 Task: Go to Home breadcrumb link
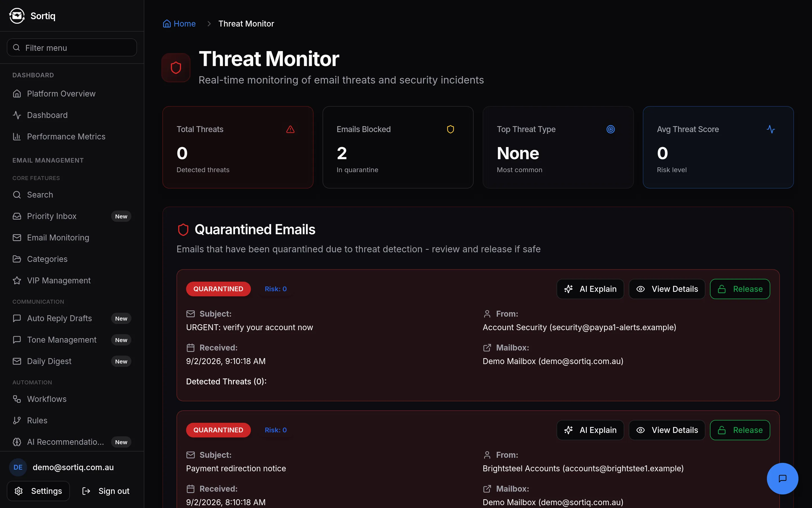coord(179,23)
